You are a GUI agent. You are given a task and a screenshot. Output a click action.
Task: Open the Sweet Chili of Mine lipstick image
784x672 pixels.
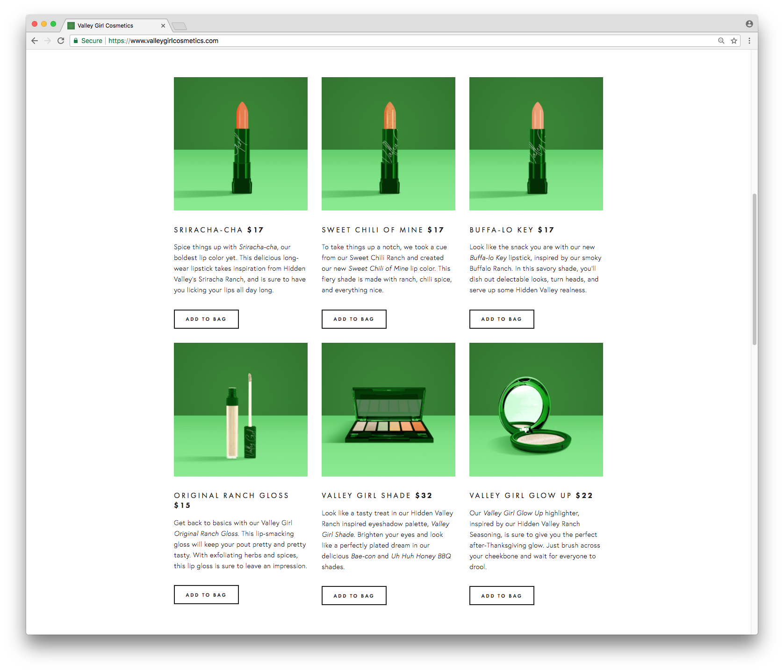388,144
